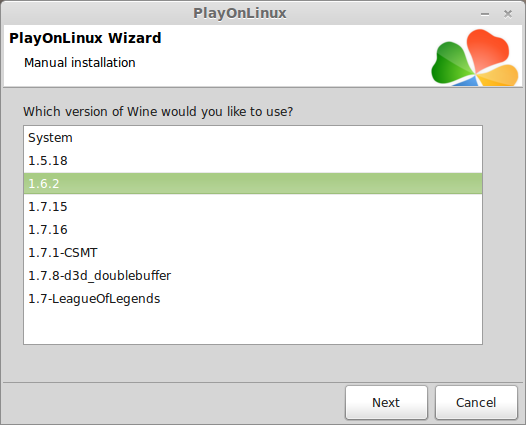Click the PlayOnLinux title bar text
This screenshot has width=526, height=425.
tap(240, 13)
